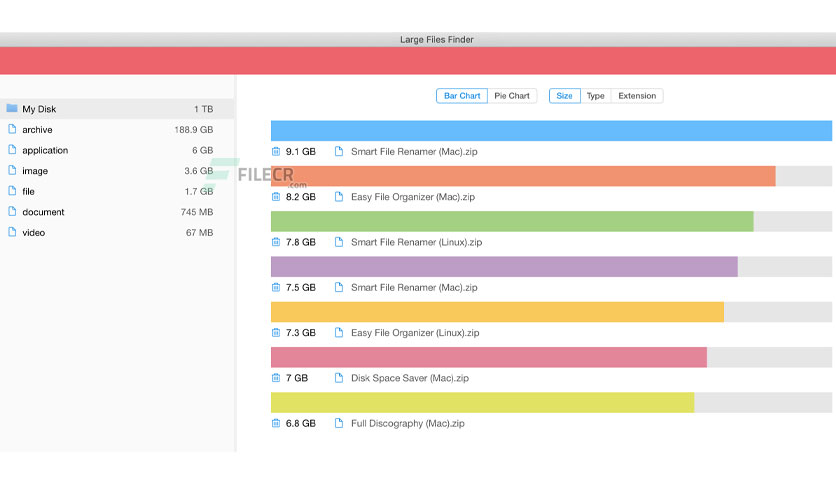This screenshot has width=836, height=484.
Task: Click file icon of Easy File Organizer (Linux).zip
Action: tap(339, 333)
